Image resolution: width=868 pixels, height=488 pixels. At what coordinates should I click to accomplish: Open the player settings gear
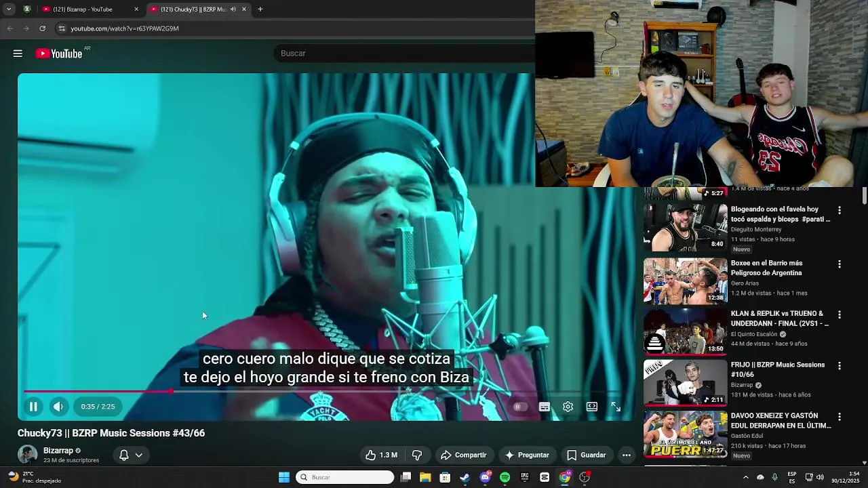pyautogui.click(x=568, y=407)
